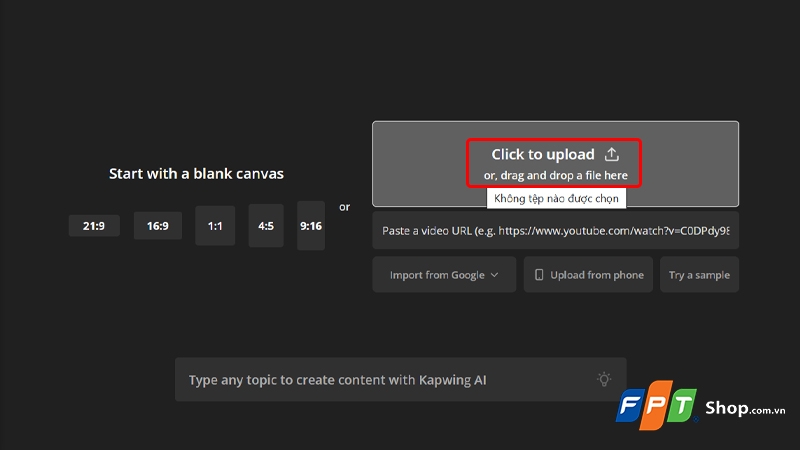Screen dimensions: 800x450
Task: Click Try a sample button
Action: pyautogui.click(x=699, y=275)
